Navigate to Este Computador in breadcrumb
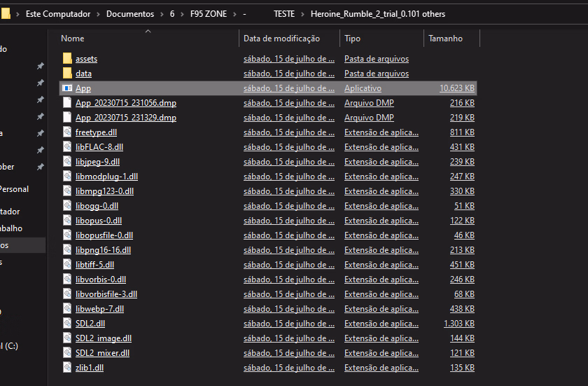Image resolution: width=588 pixels, height=386 pixels. tap(58, 14)
